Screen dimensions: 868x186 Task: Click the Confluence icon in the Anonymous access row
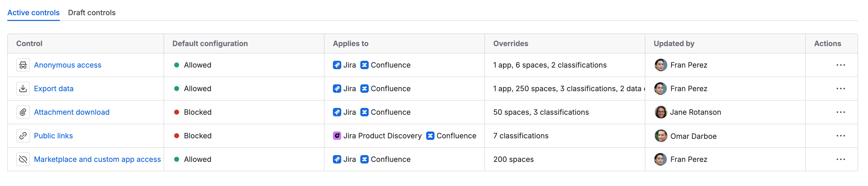pos(364,65)
